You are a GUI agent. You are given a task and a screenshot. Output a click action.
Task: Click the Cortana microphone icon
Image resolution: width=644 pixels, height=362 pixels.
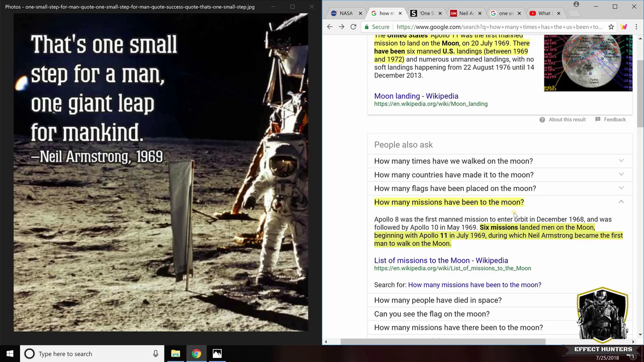155,353
